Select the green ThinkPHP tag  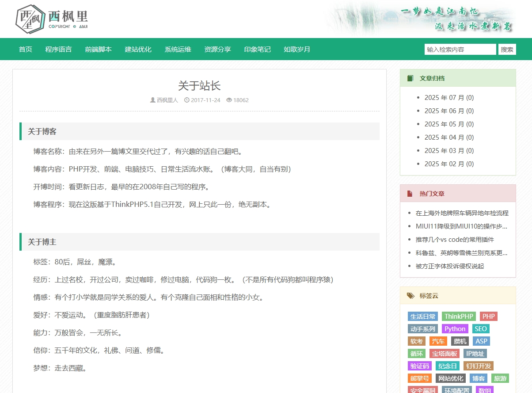[x=459, y=317]
